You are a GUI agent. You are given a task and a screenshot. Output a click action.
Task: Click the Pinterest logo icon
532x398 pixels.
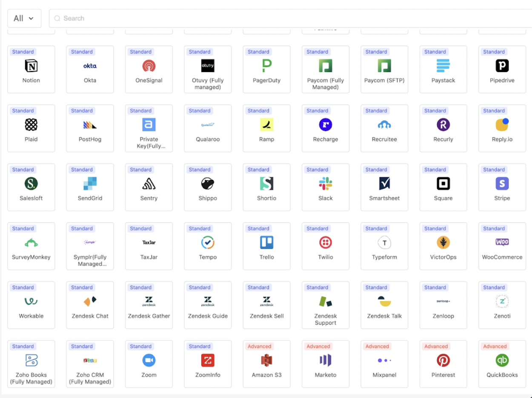(x=443, y=361)
